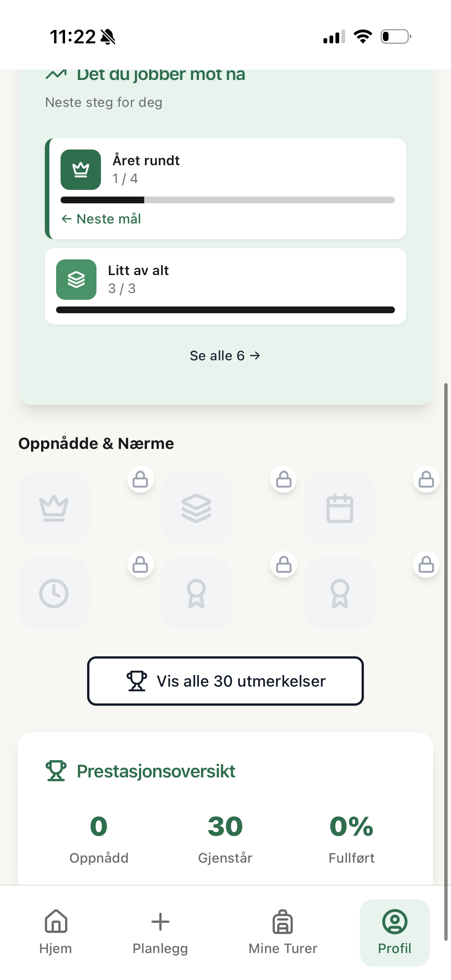
Task: Select the locked layers badge
Action: [x=196, y=508]
